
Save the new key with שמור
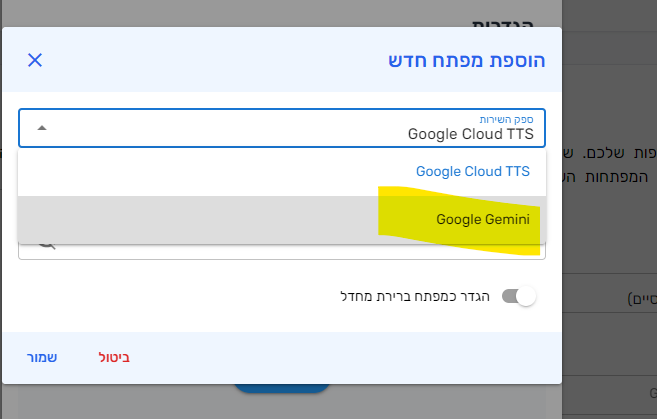click(42, 357)
